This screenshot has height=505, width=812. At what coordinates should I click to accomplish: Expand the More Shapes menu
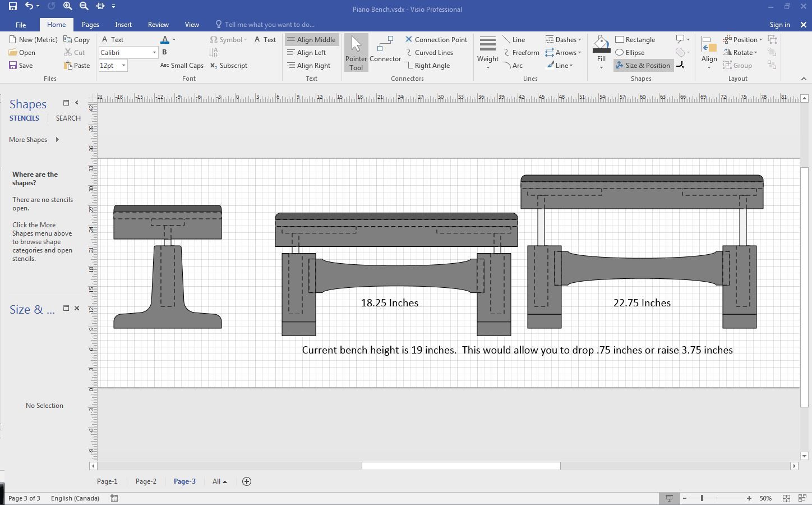(34, 140)
